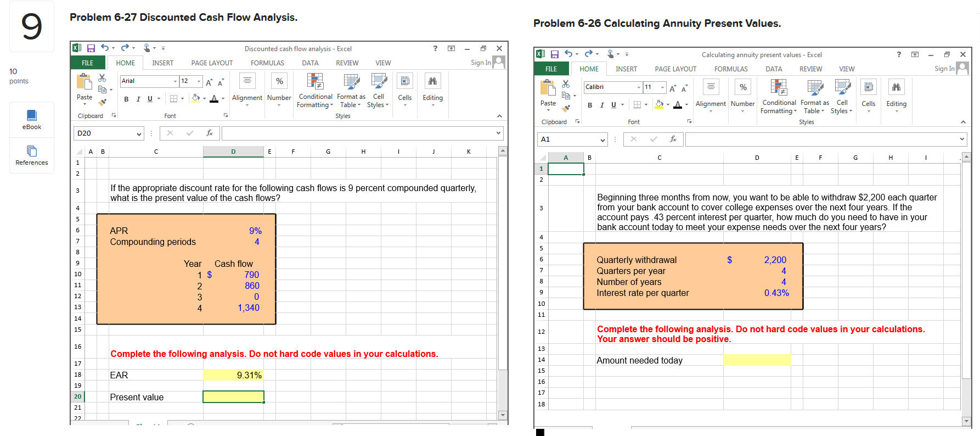Click Sign In in the annuity window
The height and width of the screenshot is (436, 980).
pyautogui.click(x=944, y=69)
